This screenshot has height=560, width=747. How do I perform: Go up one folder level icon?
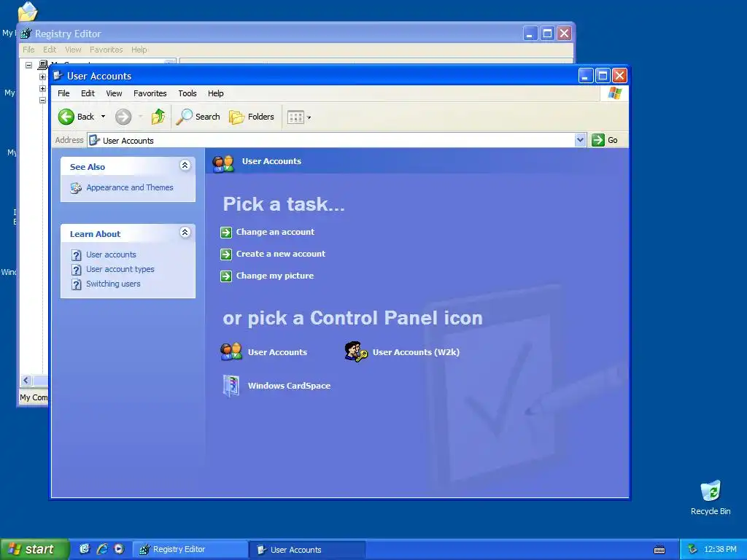pyautogui.click(x=158, y=117)
